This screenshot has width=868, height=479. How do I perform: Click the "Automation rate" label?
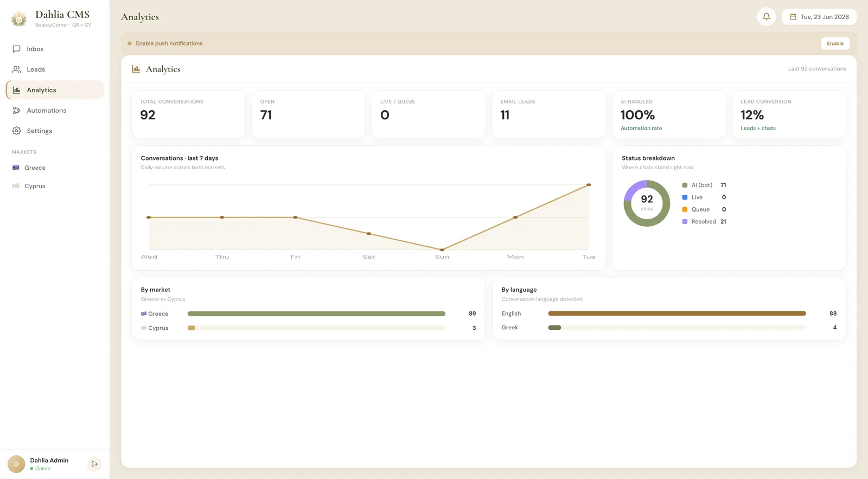(x=641, y=129)
